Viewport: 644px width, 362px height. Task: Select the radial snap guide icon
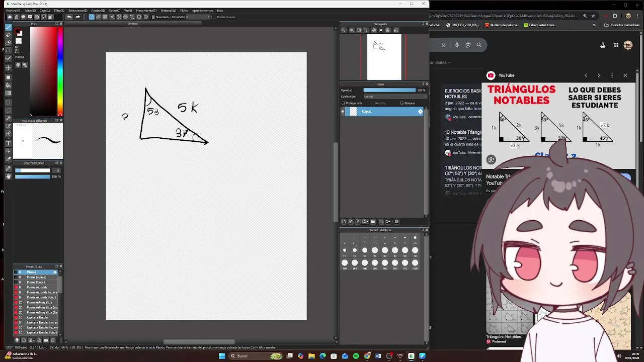pyautogui.click(x=119, y=17)
